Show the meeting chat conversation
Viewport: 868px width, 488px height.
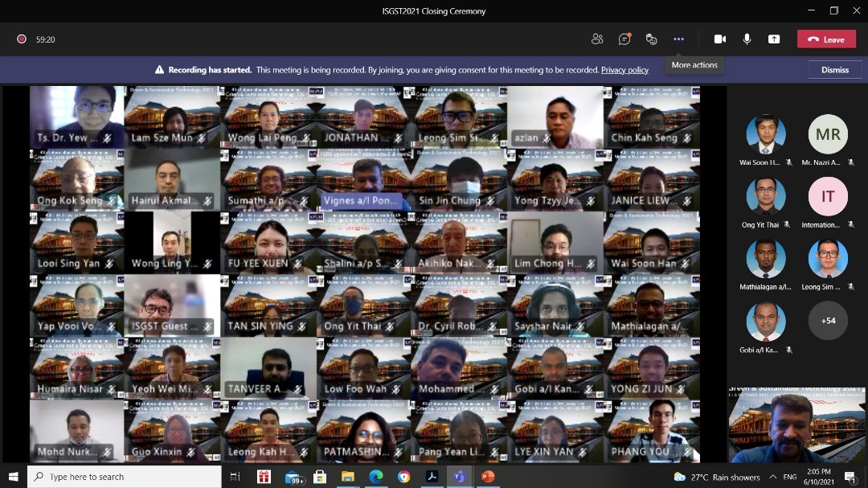pos(624,39)
